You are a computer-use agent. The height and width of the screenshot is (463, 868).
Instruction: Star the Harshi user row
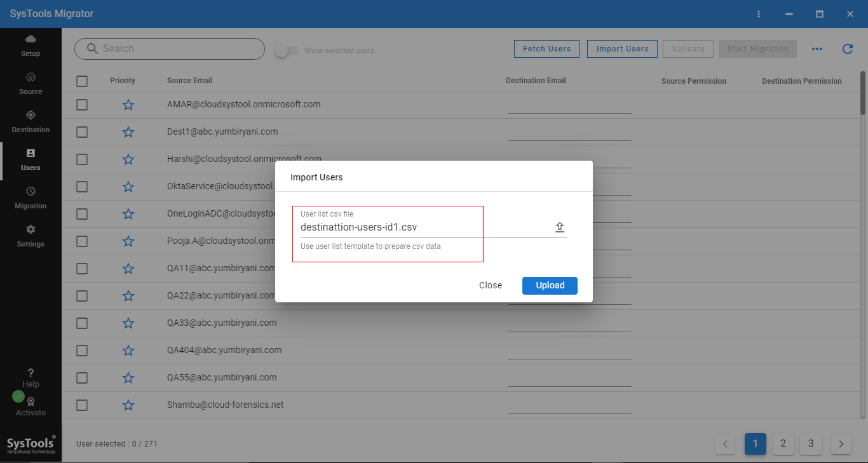coord(128,159)
